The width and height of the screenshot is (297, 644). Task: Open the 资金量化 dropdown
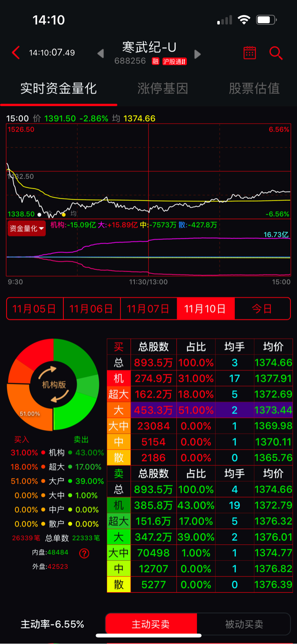(26, 228)
